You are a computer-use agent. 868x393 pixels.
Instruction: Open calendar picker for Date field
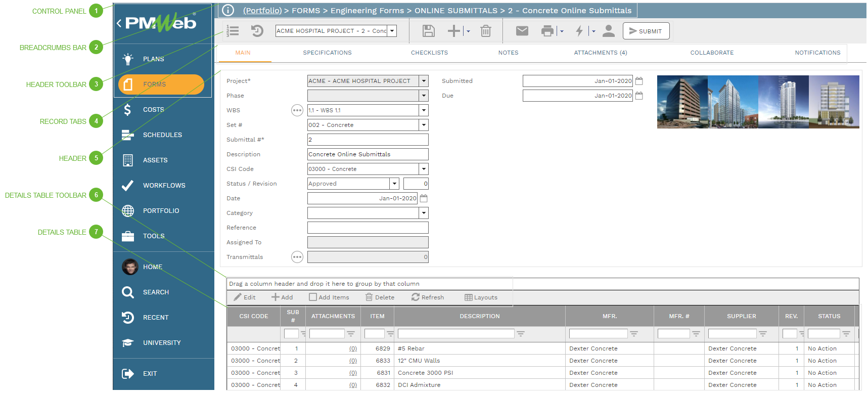pos(424,198)
